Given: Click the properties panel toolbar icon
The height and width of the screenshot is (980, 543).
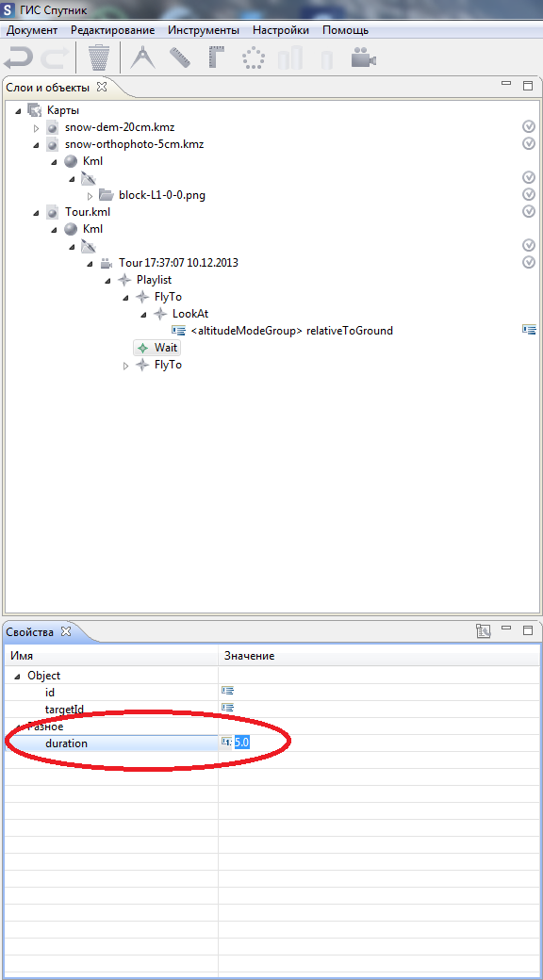Looking at the screenshot, I should (x=483, y=630).
